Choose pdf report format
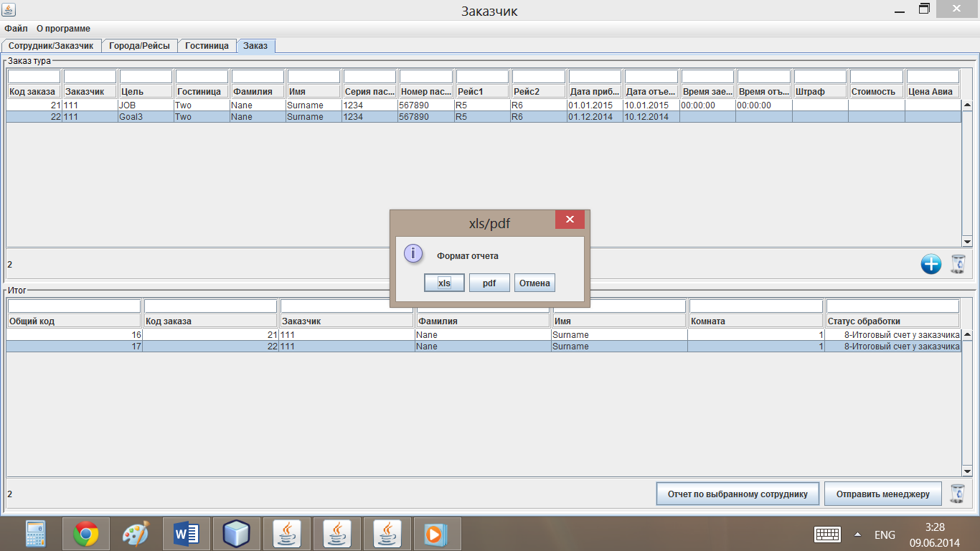 (489, 283)
